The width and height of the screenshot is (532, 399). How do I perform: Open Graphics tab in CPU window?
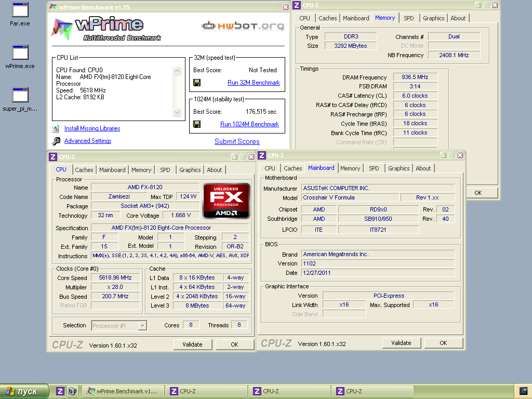pyautogui.click(x=190, y=170)
